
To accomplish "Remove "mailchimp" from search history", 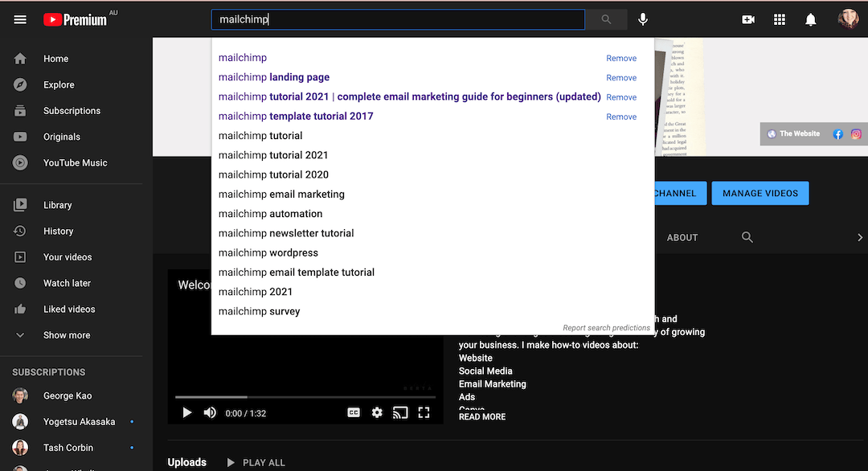I will (621, 58).
